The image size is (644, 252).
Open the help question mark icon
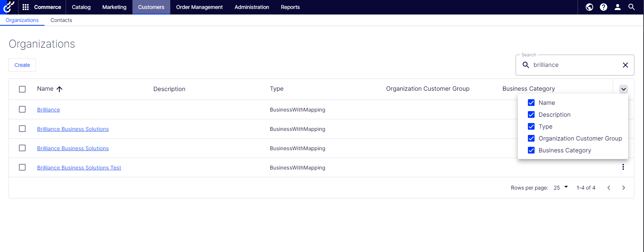pos(604,7)
